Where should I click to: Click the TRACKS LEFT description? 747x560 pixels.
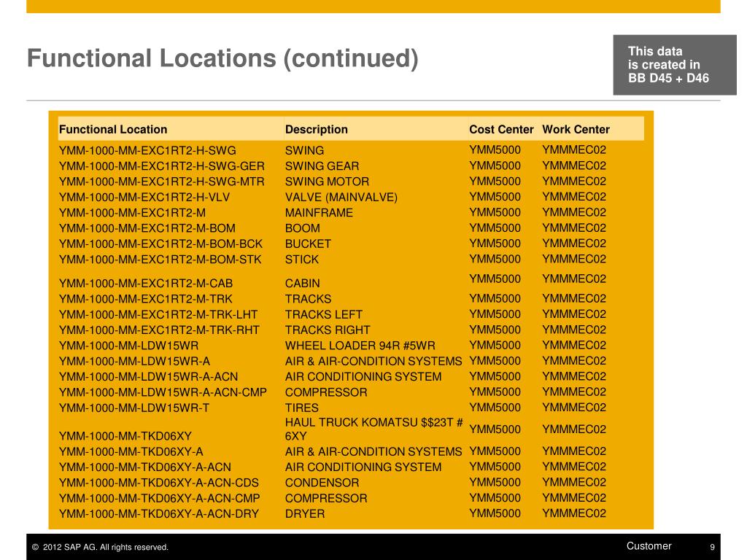(324, 315)
